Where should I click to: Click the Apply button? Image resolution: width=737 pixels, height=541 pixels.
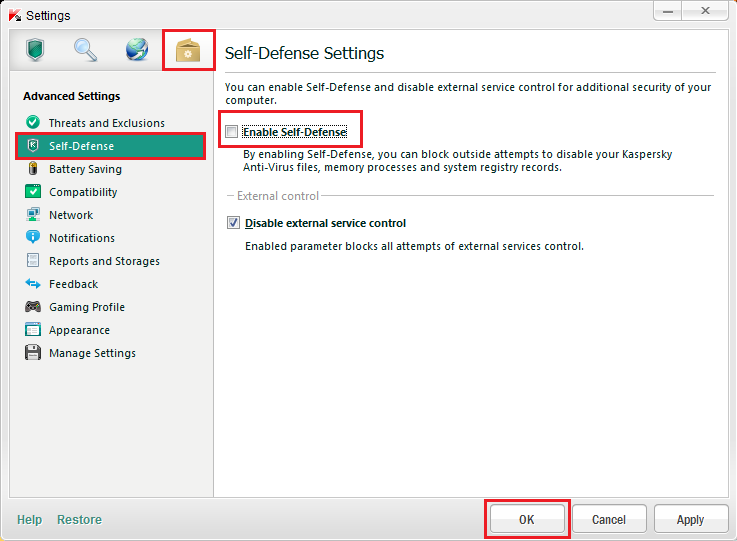click(691, 519)
